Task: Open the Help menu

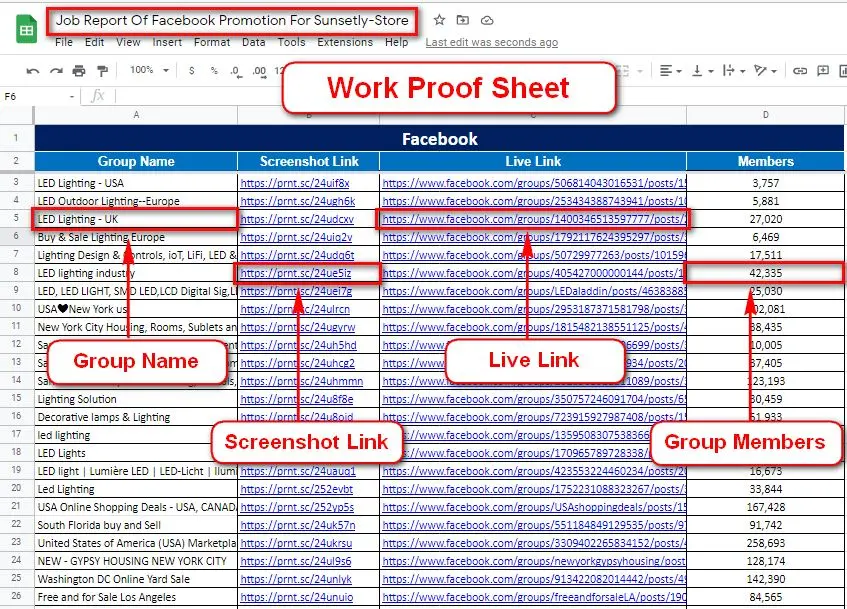Action: tap(396, 42)
